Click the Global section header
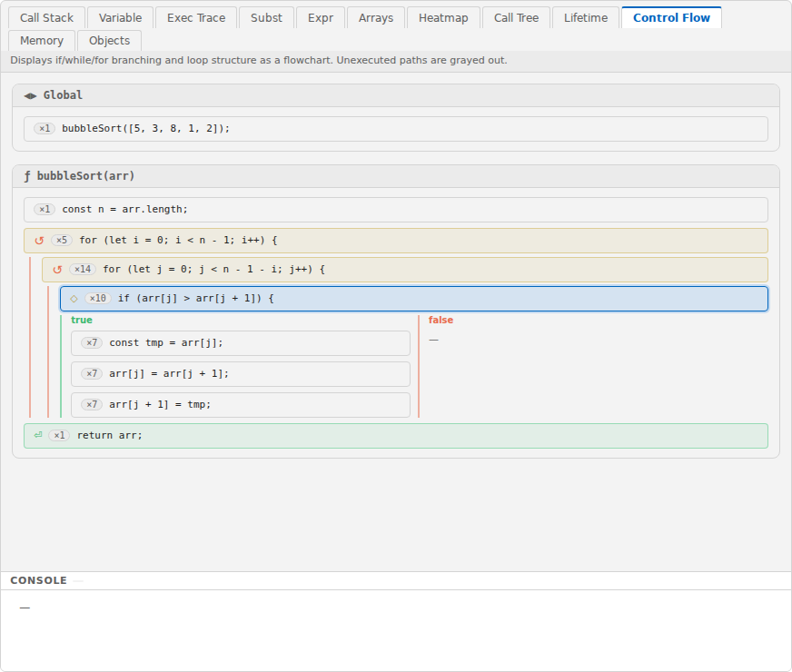 396,95
